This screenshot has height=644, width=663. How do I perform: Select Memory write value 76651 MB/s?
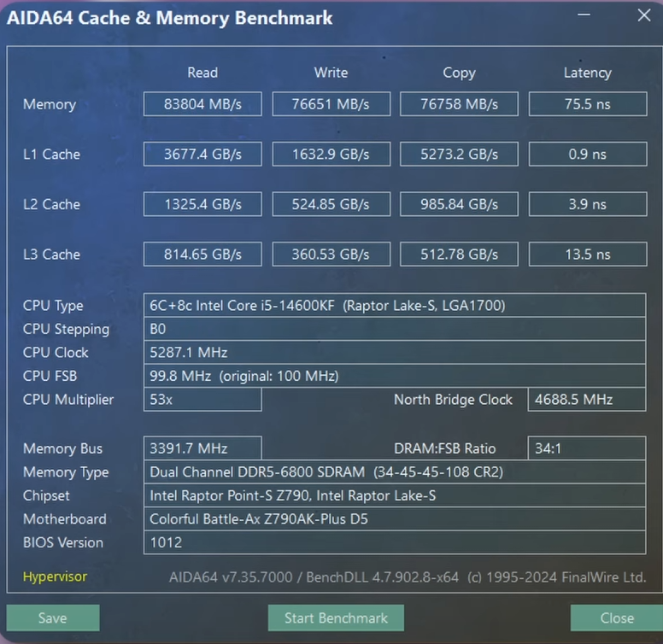(x=331, y=104)
